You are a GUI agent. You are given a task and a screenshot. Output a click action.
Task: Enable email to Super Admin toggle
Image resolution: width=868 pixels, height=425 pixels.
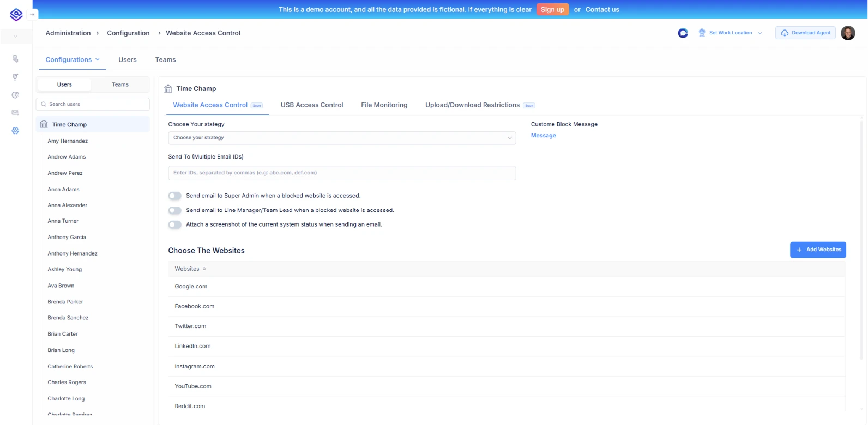174,196
